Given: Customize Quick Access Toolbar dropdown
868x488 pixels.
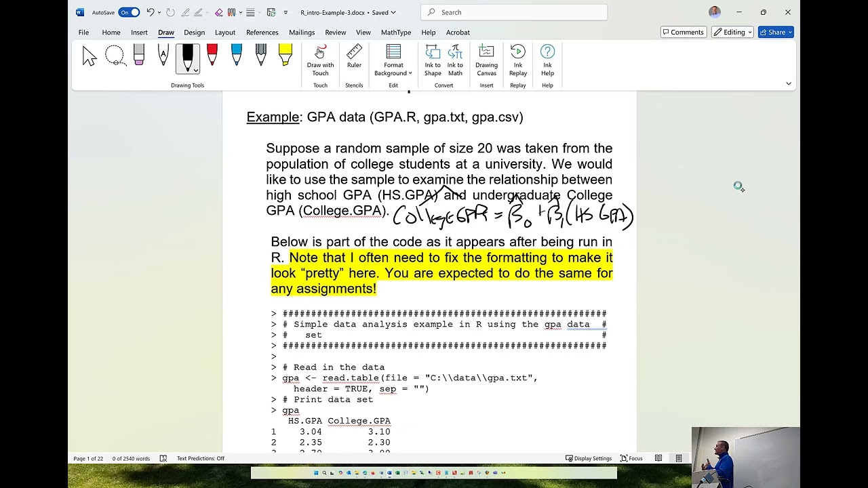Looking at the screenshot, I should 285,12.
